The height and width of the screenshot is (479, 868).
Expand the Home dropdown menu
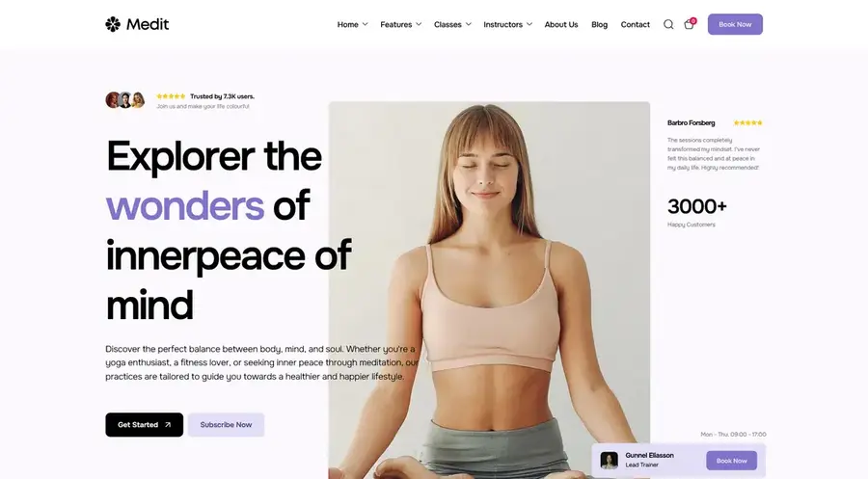click(x=353, y=24)
